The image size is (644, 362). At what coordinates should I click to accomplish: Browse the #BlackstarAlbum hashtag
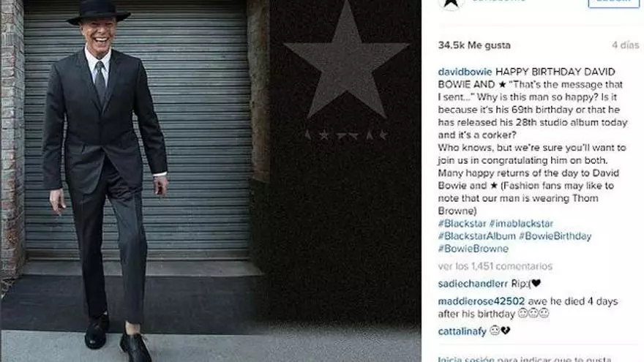pos(476,236)
